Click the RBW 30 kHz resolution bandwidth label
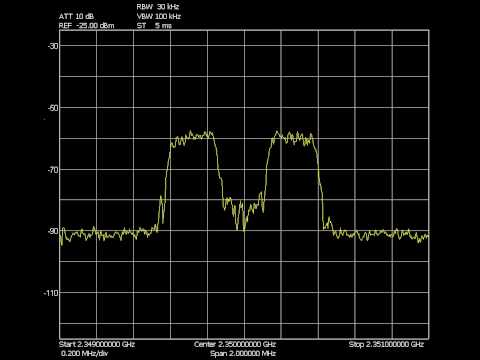The image size is (480, 360). tap(158, 7)
